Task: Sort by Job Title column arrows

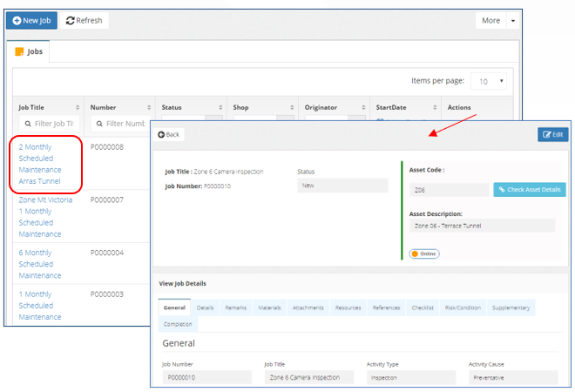Action: point(78,107)
